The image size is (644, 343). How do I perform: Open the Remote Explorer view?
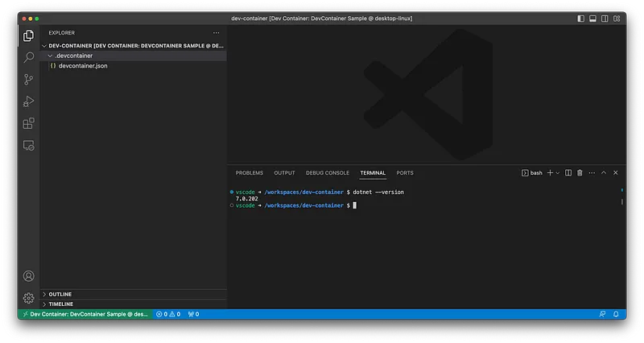[x=29, y=146]
